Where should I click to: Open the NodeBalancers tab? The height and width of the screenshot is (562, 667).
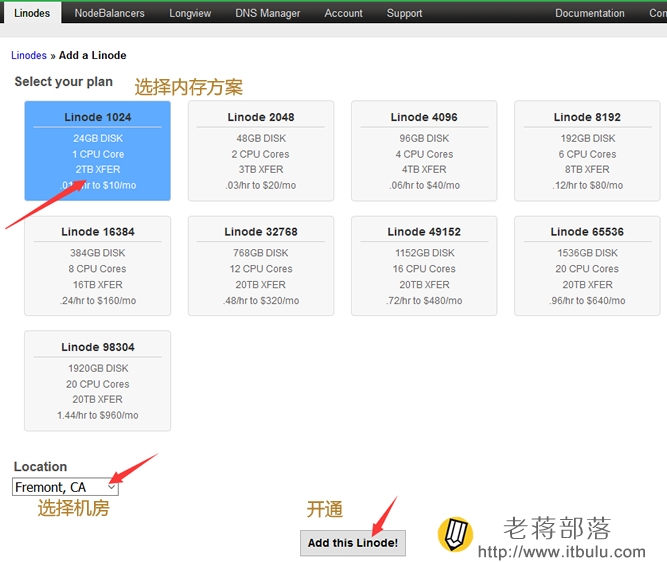click(x=109, y=13)
